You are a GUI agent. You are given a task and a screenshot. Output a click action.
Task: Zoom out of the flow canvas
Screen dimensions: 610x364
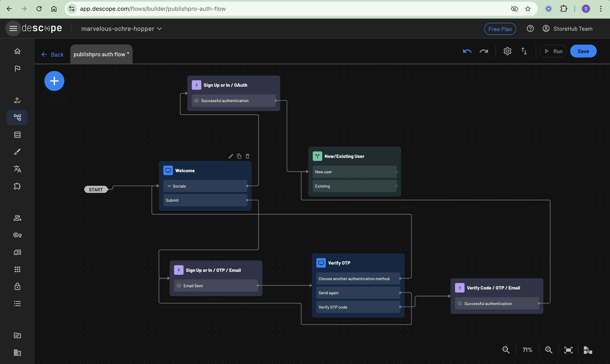coord(506,350)
